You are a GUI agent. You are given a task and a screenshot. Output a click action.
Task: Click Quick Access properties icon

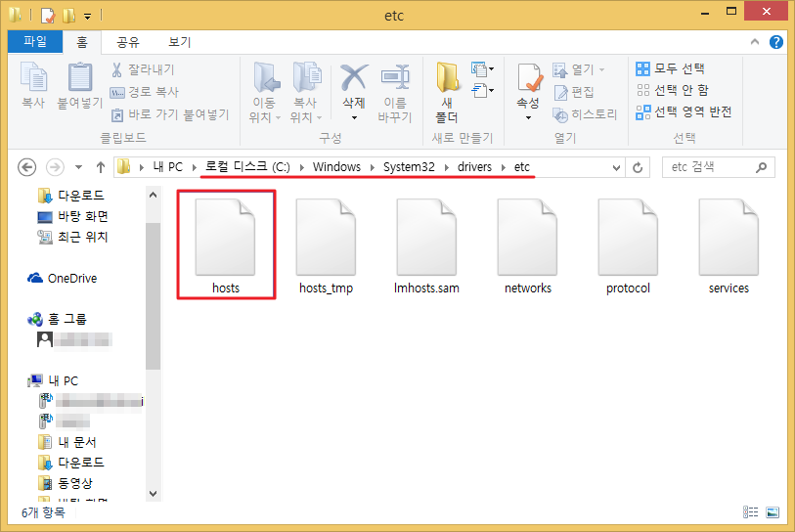pyautogui.click(x=48, y=16)
